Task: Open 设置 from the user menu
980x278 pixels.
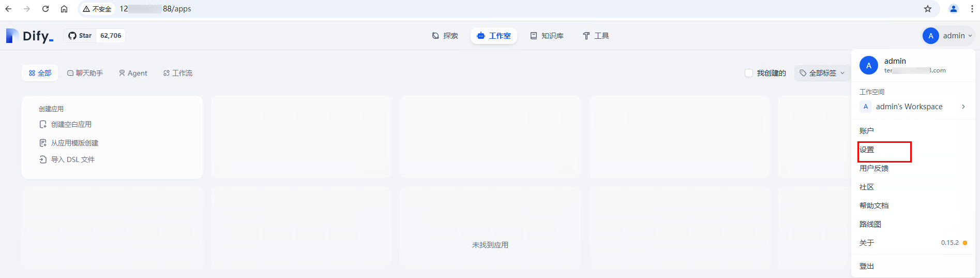Action: point(913,150)
